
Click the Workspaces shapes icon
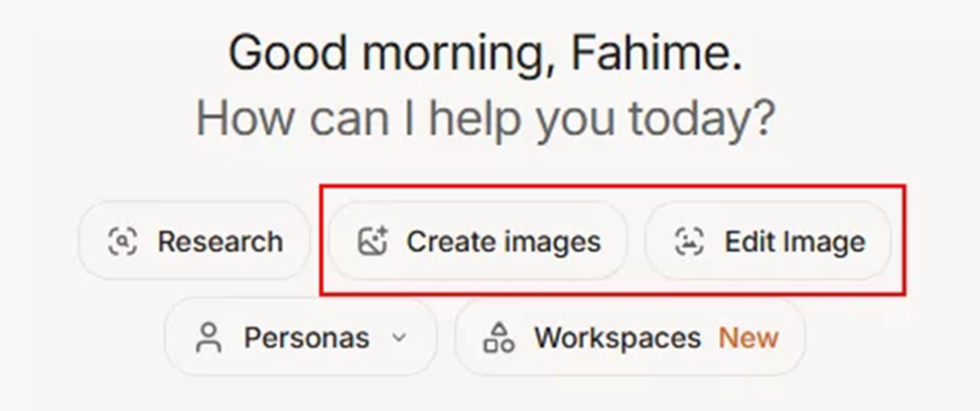coord(498,338)
